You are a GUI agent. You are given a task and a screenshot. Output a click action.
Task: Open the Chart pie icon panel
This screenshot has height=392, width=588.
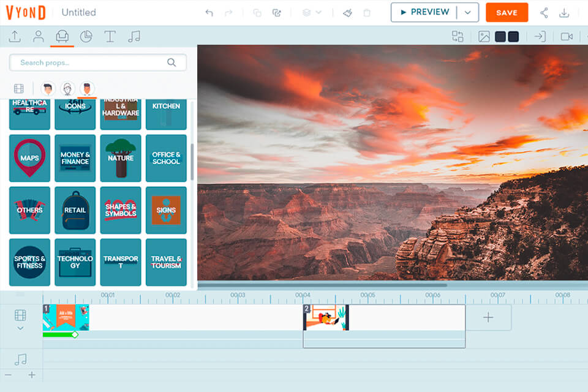(86, 36)
